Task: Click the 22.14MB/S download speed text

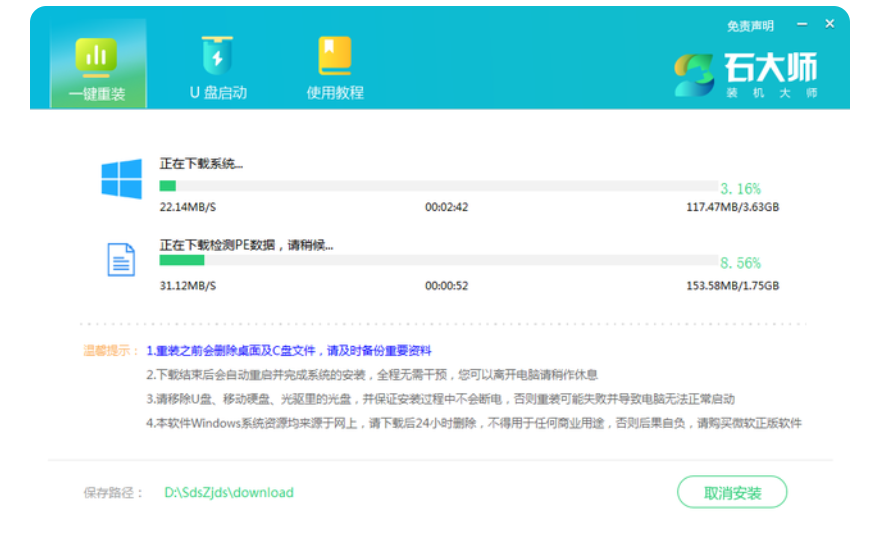Action: [188, 207]
